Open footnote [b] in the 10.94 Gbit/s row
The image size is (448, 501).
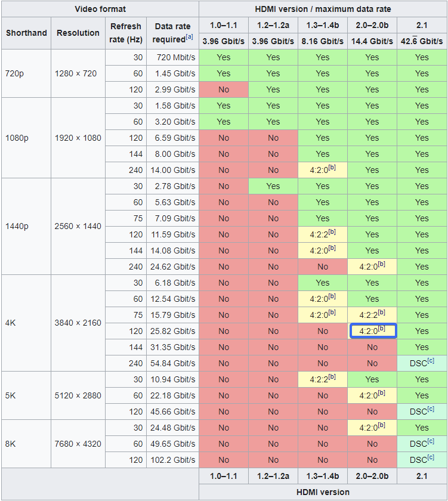pos(332,377)
